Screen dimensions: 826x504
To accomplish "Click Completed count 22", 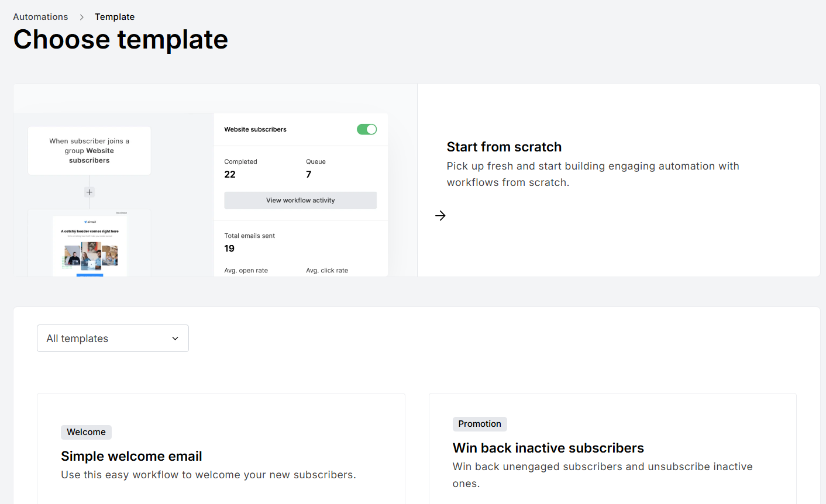I will tap(230, 174).
